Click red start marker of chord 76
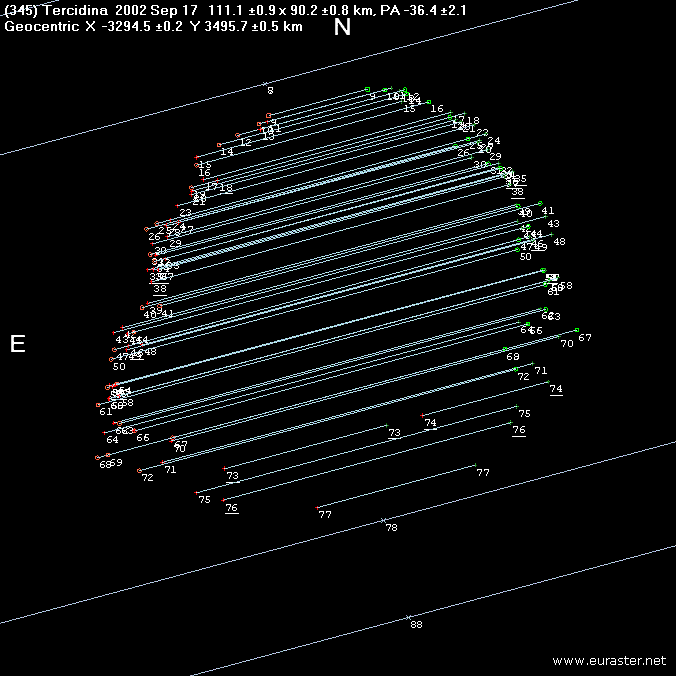The height and width of the screenshot is (676, 676). [x=223, y=500]
